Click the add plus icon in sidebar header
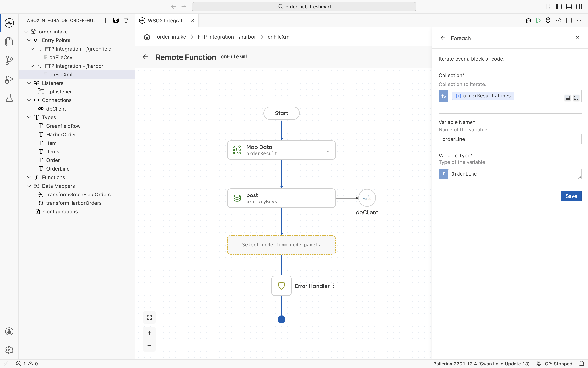This screenshot has width=588, height=368. coord(105,20)
